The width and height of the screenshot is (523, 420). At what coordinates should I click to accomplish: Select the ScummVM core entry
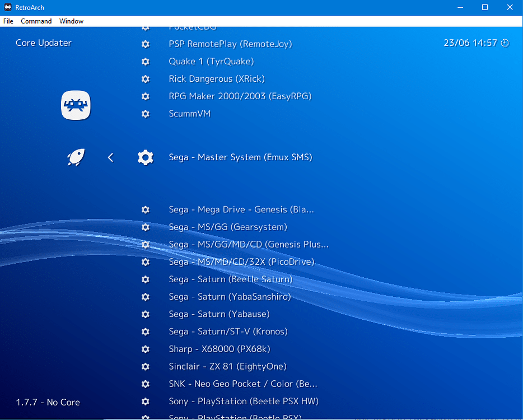(x=190, y=114)
